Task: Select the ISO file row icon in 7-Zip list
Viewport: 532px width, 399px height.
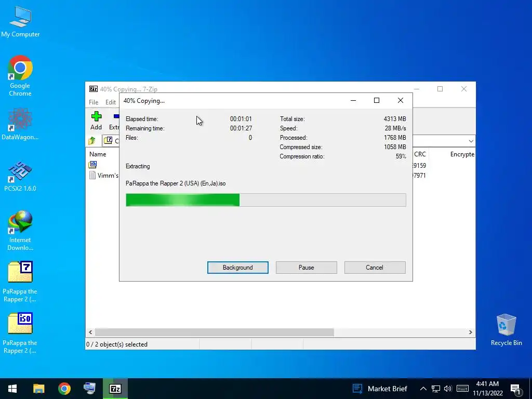Action: pyautogui.click(x=92, y=165)
